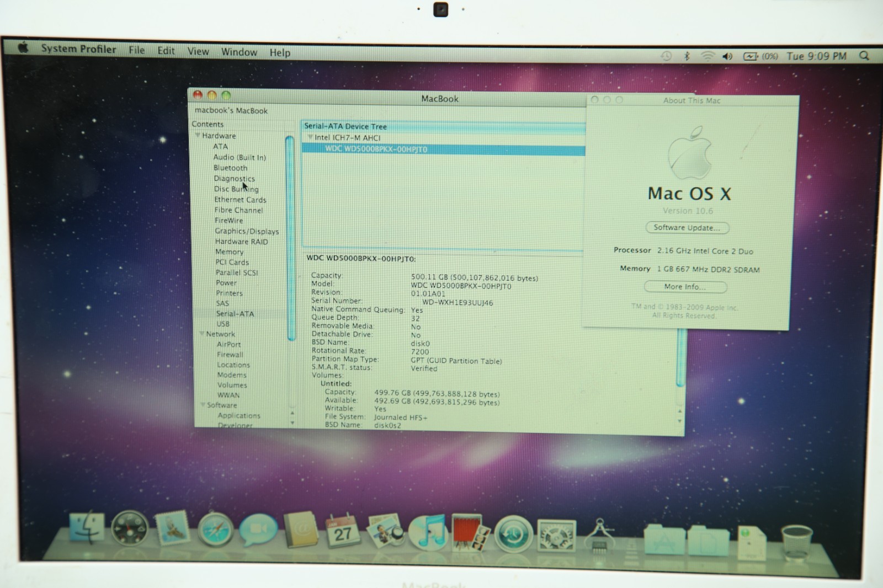
Task: Select Ethernet Cards in the sidebar
Action: 240,200
